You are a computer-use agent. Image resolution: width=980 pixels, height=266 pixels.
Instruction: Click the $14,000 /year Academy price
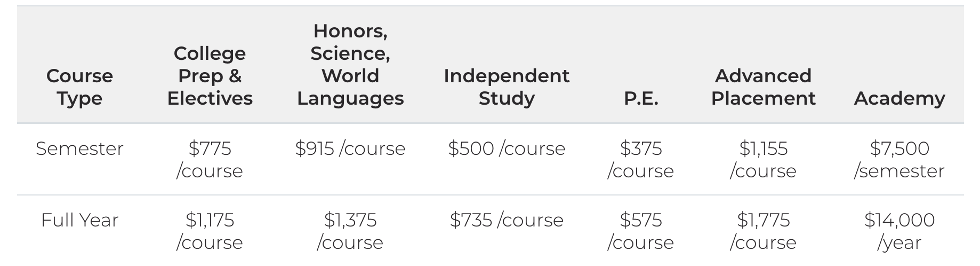click(x=899, y=231)
